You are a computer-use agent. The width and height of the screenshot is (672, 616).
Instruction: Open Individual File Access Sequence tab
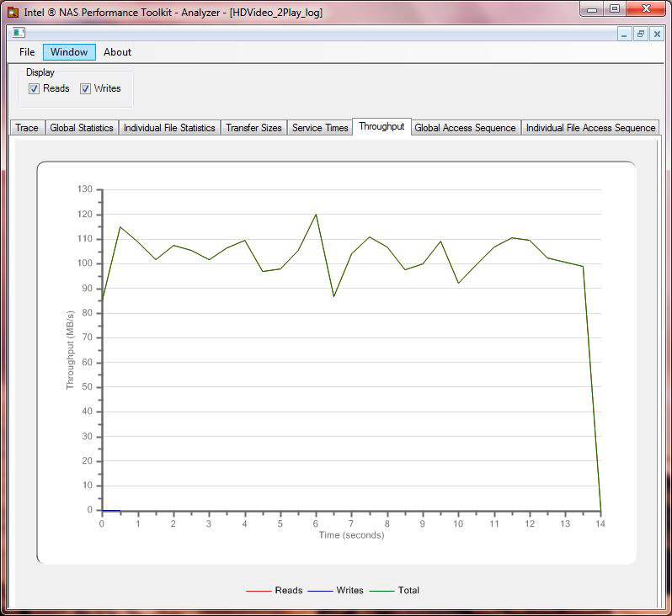590,128
